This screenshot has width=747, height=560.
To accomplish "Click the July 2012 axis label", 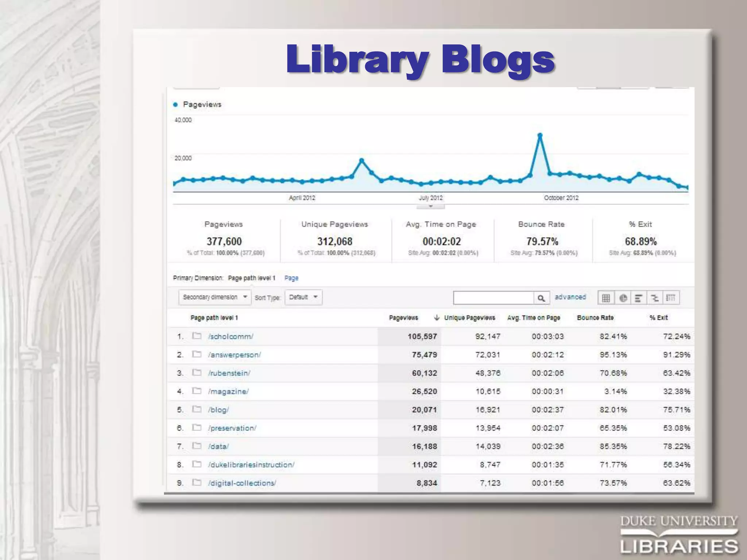I will (x=430, y=198).
